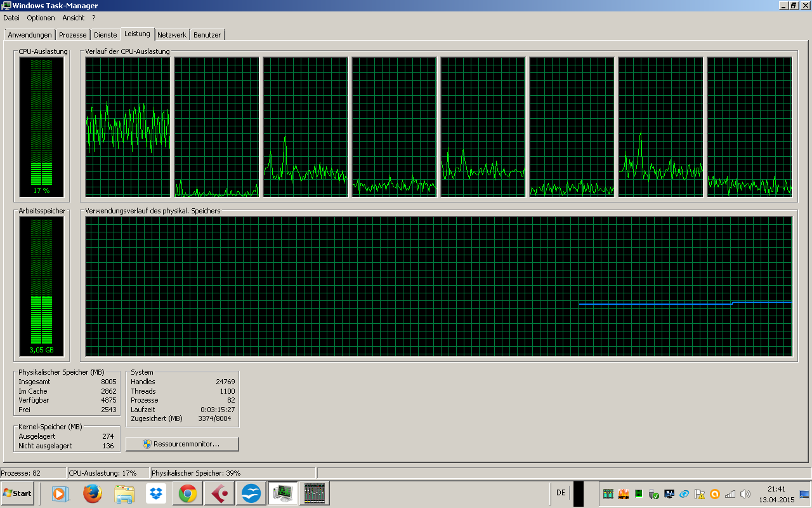Screen dimensions: 812x508
Task: Click the Nicht ausgelagert value 136
Action: tap(108, 446)
